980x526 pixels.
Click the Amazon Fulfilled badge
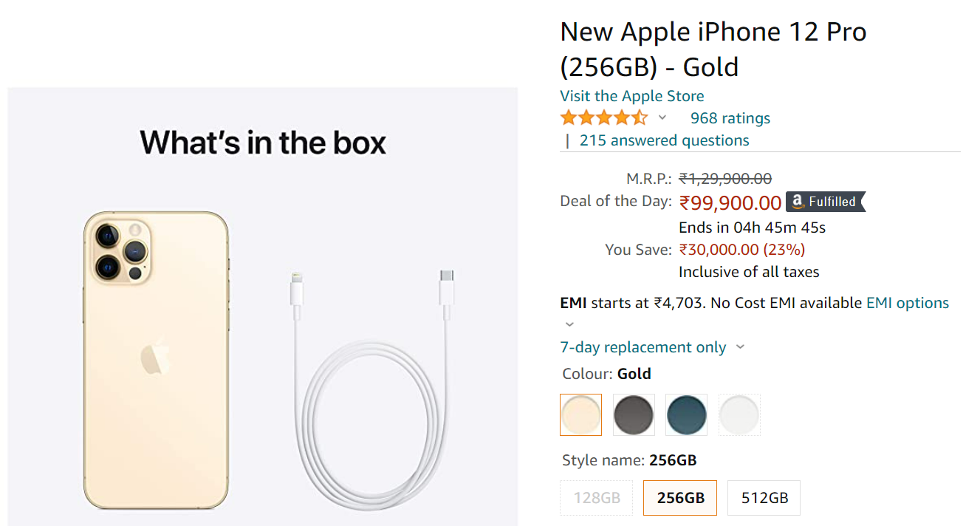click(x=825, y=202)
